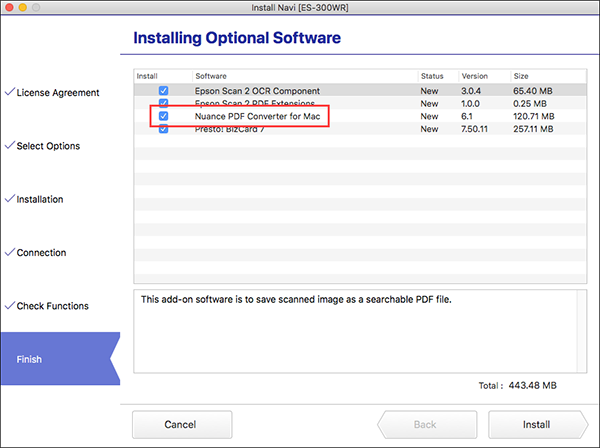Click the yellow minimize window button

click(23, 7)
